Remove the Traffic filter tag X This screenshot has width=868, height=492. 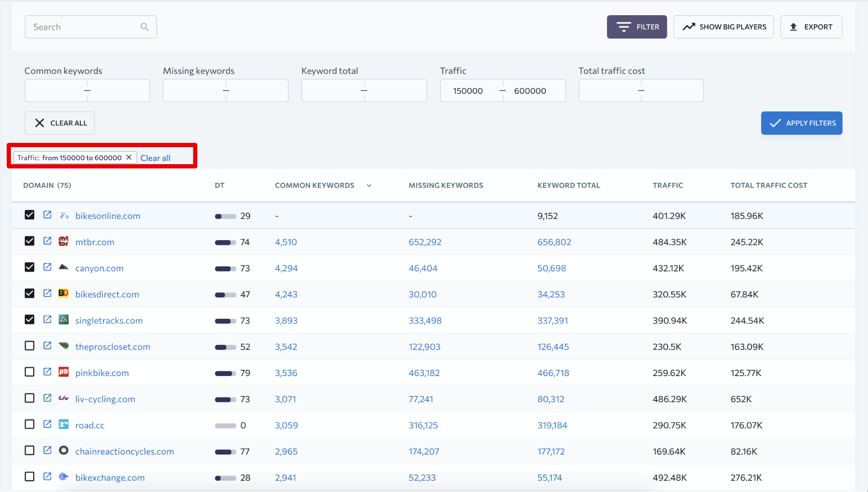click(129, 157)
